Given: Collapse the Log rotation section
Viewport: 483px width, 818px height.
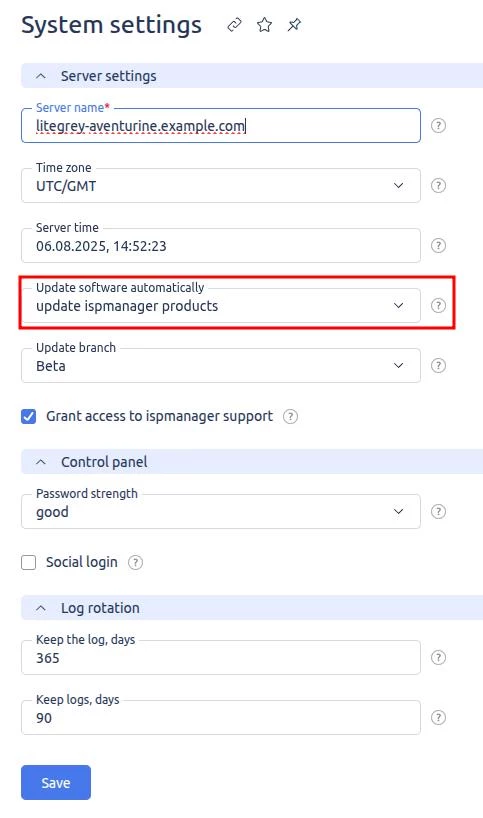Looking at the screenshot, I should point(41,608).
